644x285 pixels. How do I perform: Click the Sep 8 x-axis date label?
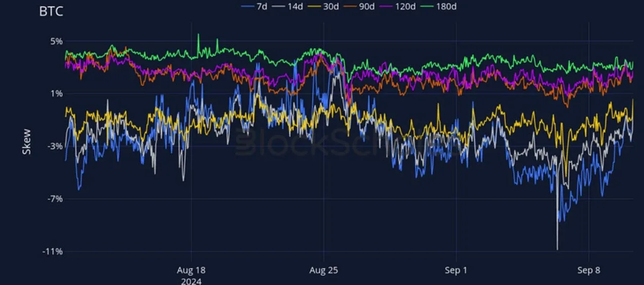[589, 270]
